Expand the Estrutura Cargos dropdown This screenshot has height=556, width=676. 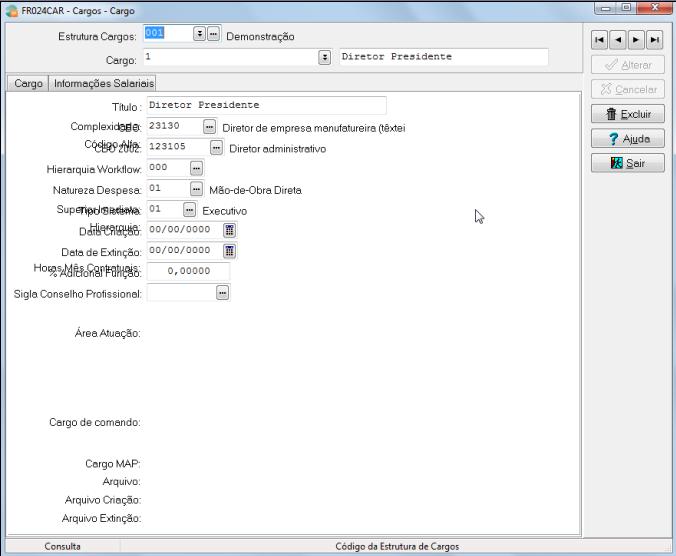[x=199, y=34]
